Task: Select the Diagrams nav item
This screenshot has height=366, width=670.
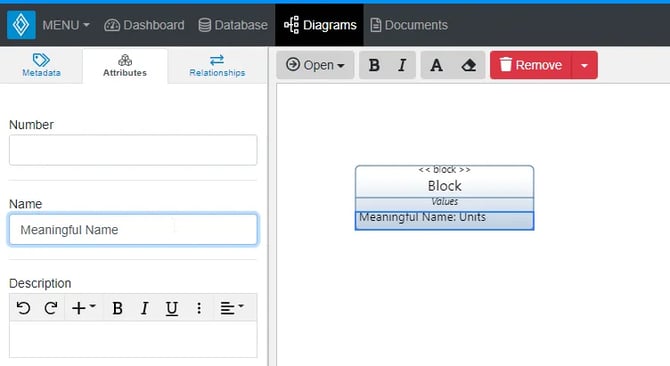Action: pos(320,25)
